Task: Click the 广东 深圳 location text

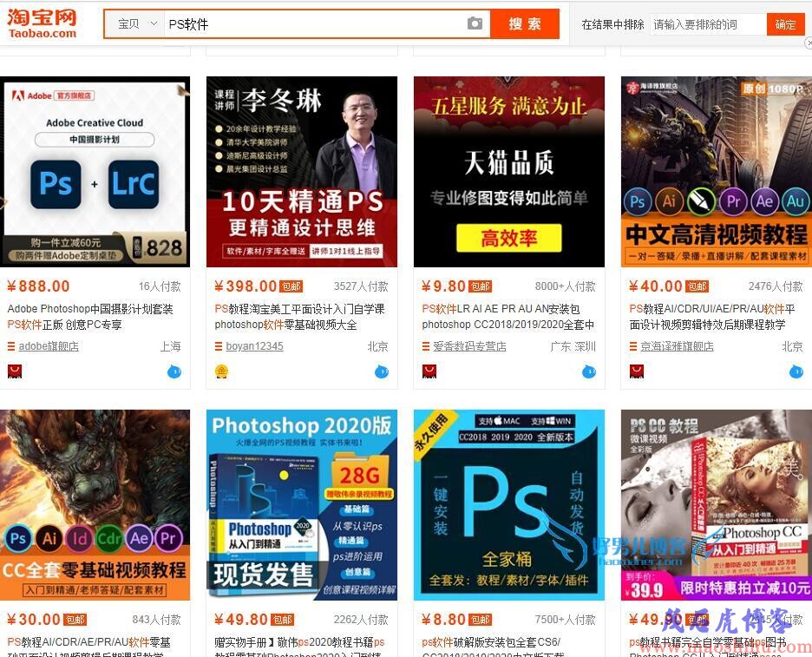Action: tap(573, 346)
